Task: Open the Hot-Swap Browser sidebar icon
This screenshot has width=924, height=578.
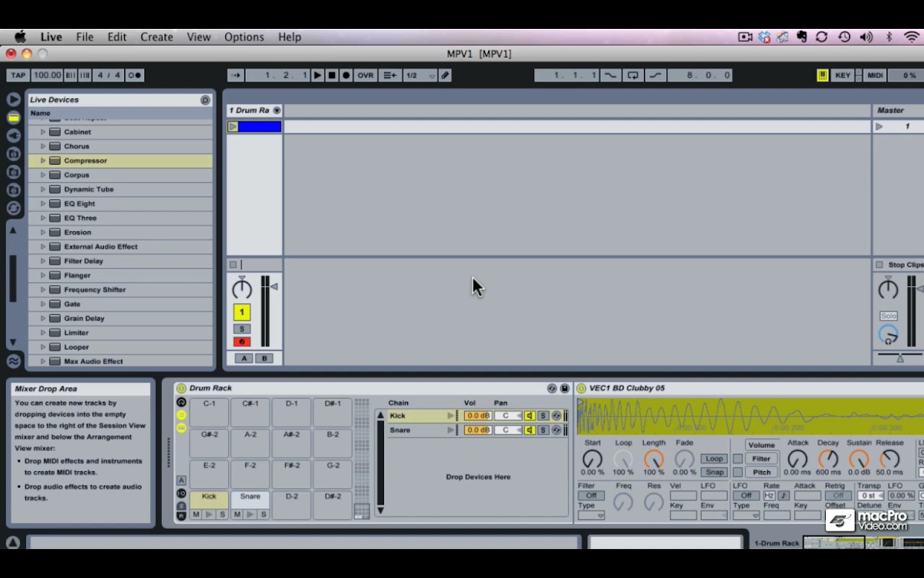Action: [14, 208]
